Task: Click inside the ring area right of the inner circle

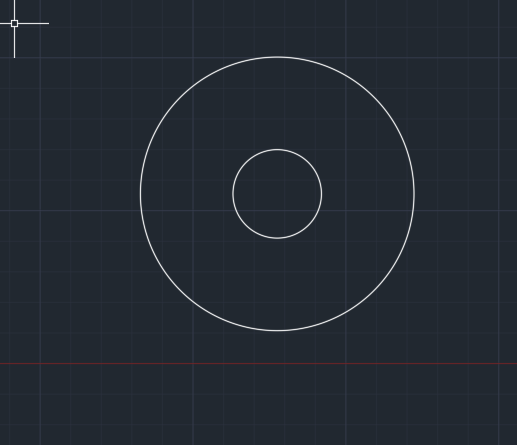Action: 368,194
